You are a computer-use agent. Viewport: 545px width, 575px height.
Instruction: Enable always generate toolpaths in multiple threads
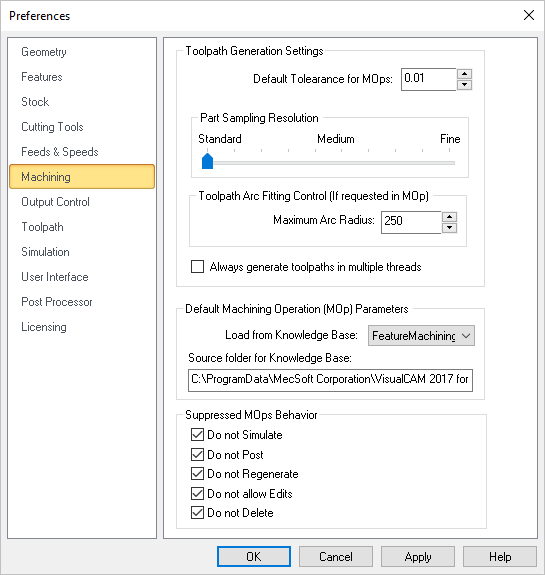[197, 267]
